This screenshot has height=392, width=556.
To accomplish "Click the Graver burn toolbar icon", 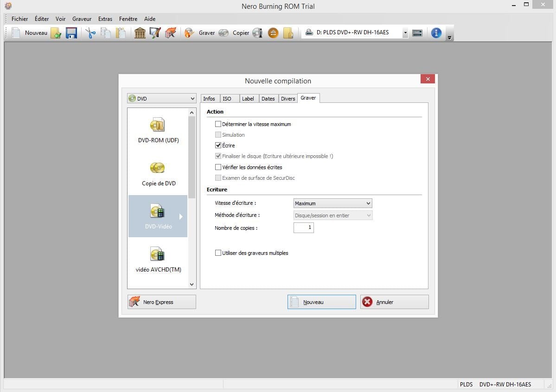I will [189, 33].
